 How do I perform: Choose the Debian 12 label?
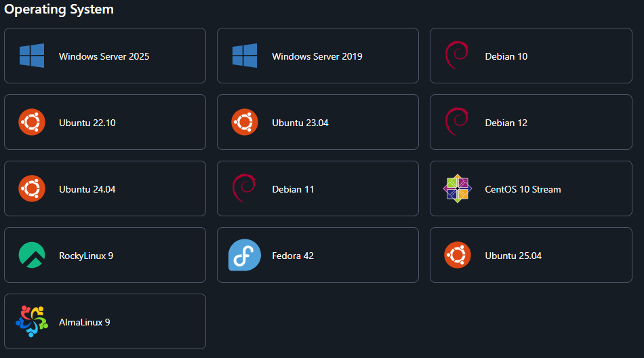pyautogui.click(x=506, y=123)
